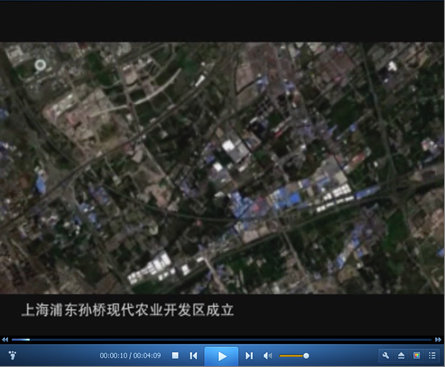Click the Chinese subtitle text
Image resolution: width=445 pixels, height=367 pixels.
pos(127,310)
